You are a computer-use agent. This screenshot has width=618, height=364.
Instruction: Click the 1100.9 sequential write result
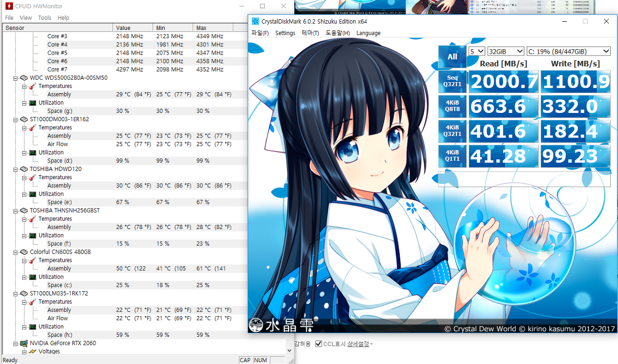click(x=576, y=81)
